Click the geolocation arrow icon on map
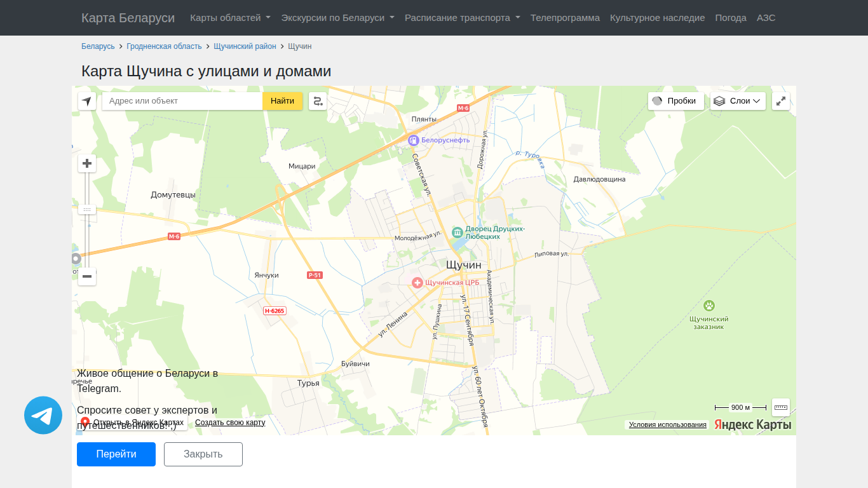 tap(87, 101)
